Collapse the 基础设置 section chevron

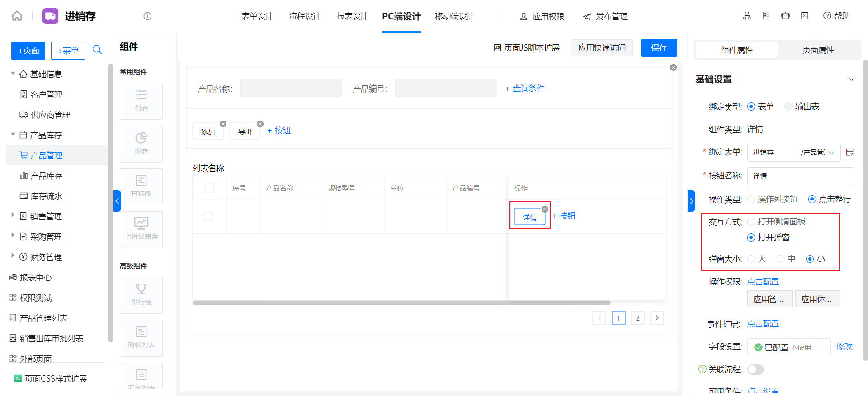(851, 79)
